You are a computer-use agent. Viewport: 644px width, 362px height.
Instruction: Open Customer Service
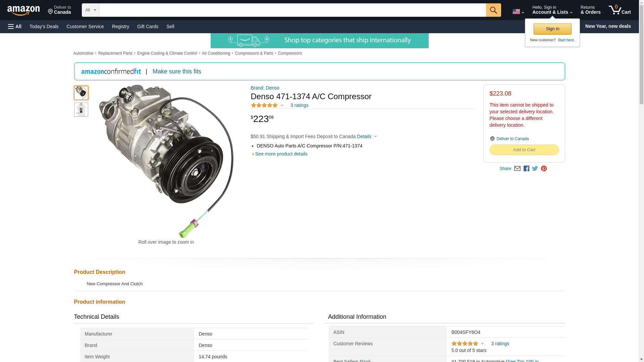click(x=85, y=26)
